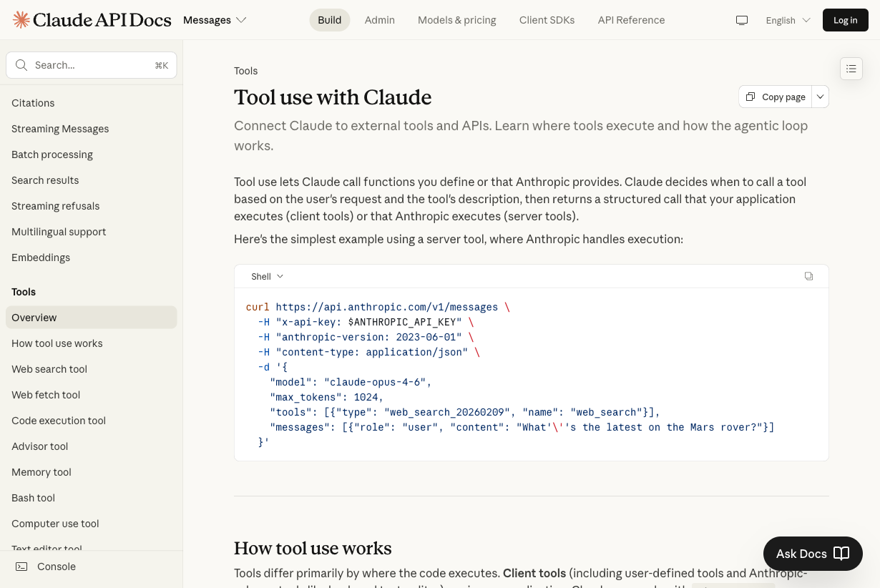Switch to the Admin tab

380,20
